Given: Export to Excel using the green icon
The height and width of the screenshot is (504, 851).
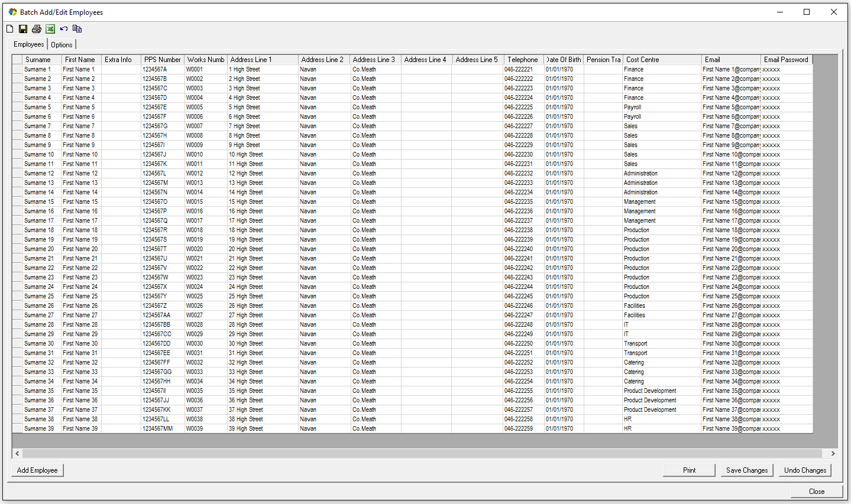Looking at the screenshot, I should coord(50,29).
